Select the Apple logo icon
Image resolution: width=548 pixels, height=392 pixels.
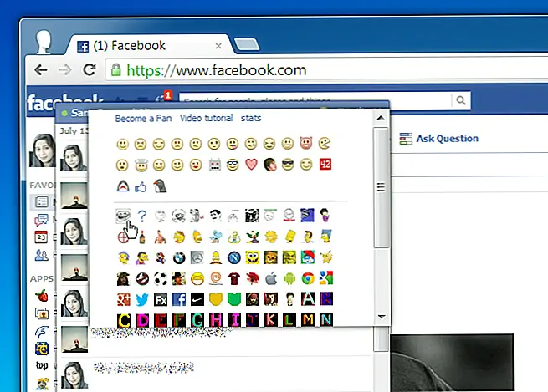[270, 278]
